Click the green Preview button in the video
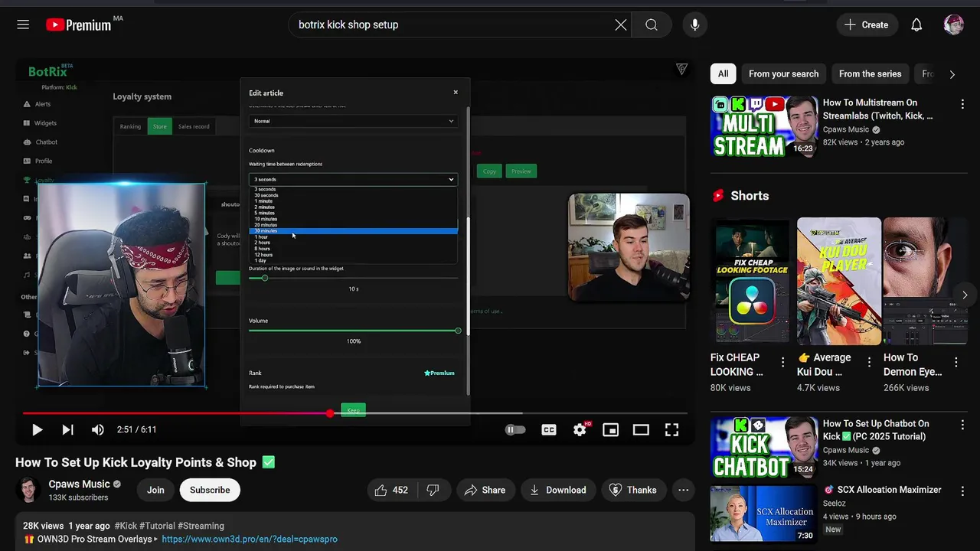 521,171
